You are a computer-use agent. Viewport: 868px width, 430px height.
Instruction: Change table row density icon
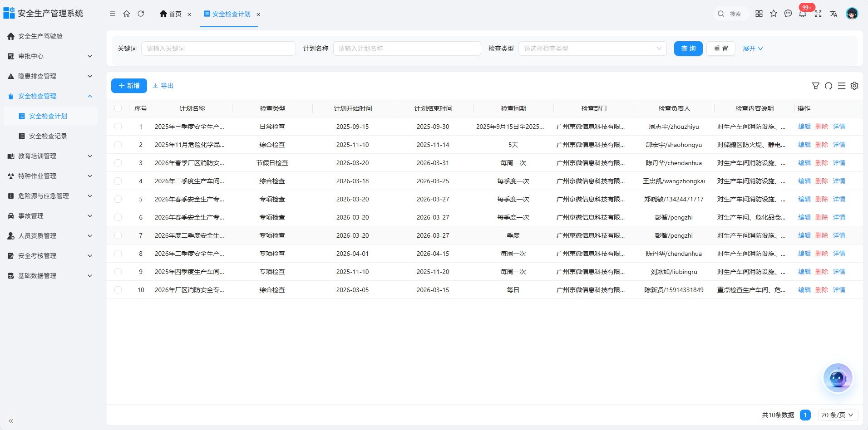842,86
